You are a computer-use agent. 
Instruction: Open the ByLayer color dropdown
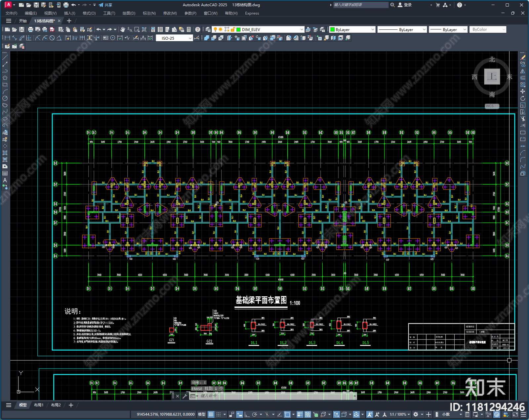point(373,29)
